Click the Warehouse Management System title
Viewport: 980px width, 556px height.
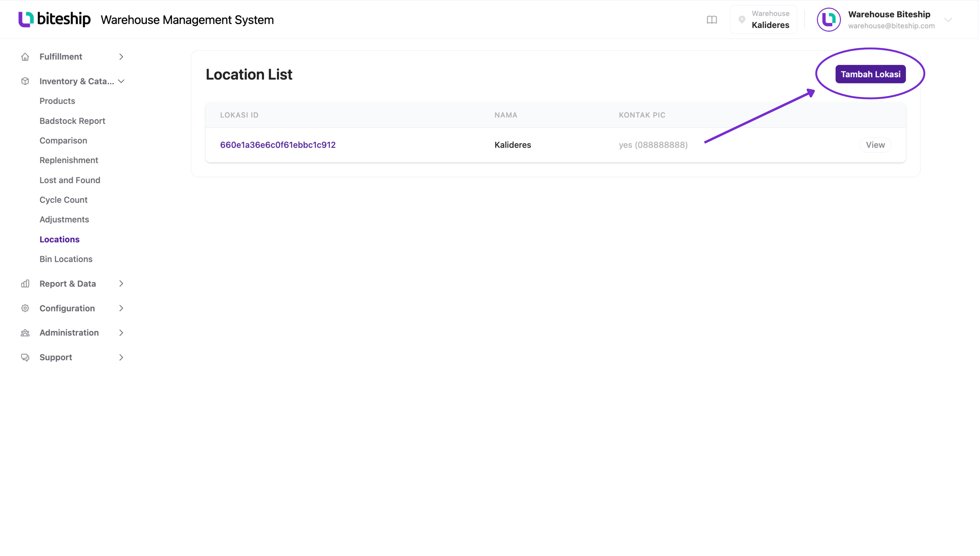187,20
